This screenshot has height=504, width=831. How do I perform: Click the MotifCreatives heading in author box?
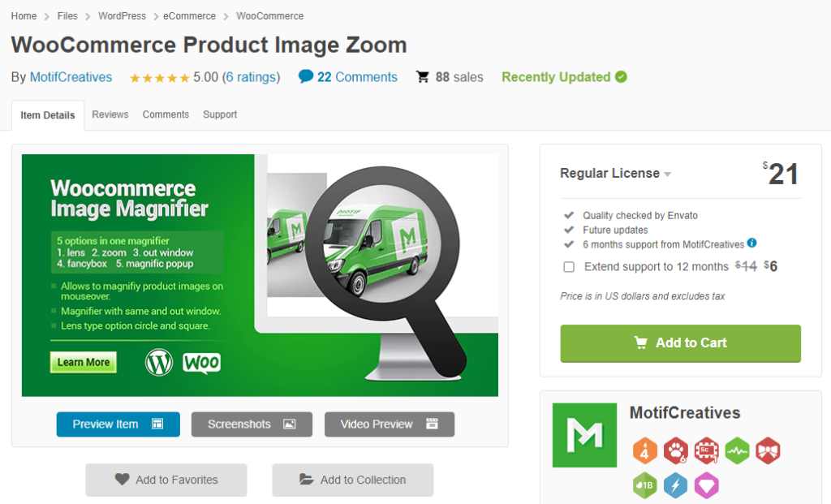coord(685,413)
